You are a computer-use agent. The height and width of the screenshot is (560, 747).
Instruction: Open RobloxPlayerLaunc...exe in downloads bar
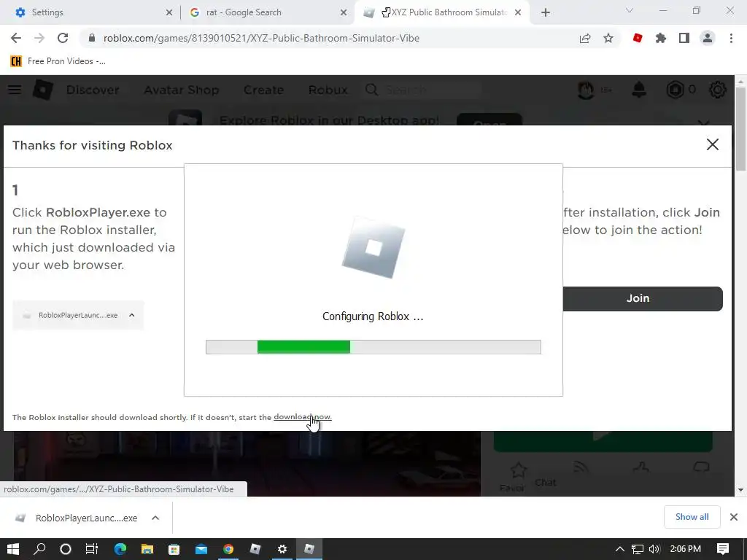(77, 518)
